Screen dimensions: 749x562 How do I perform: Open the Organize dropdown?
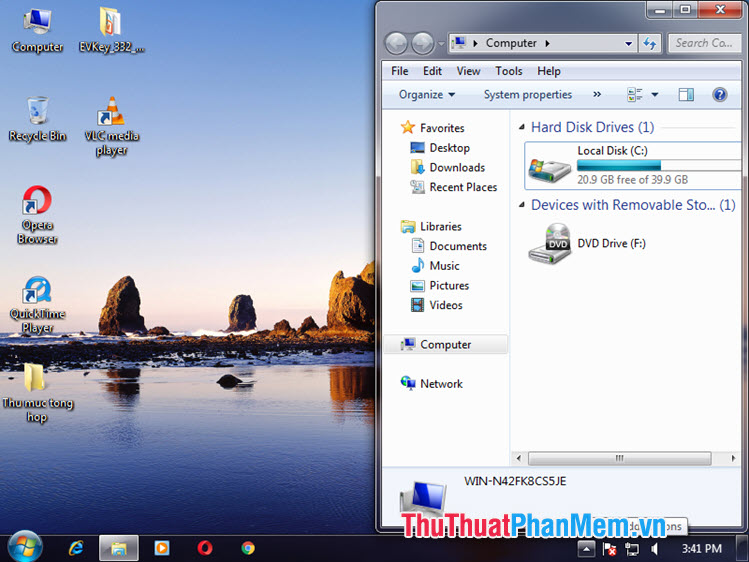pyautogui.click(x=427, y=95)
